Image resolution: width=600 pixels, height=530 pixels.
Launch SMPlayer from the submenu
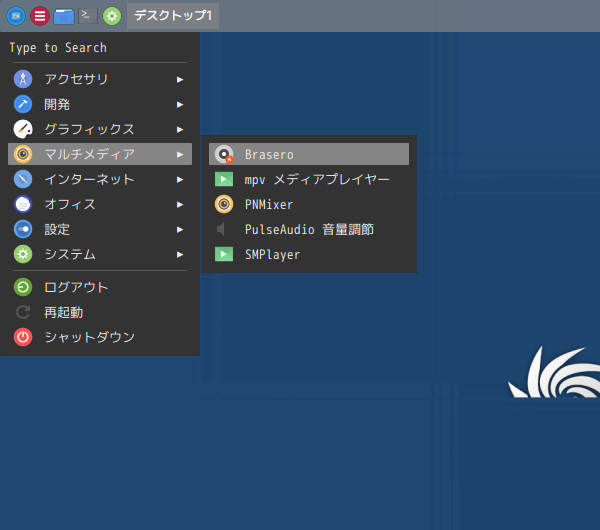[309, 254]
